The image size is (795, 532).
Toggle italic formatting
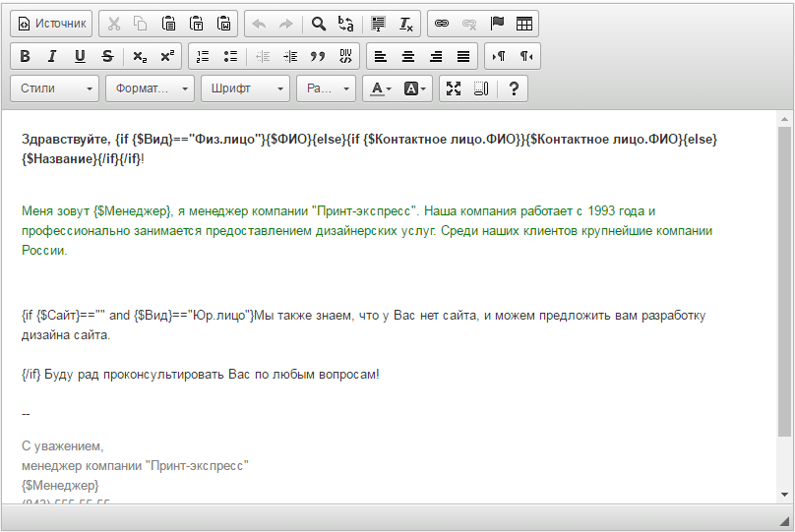(52, 56)
